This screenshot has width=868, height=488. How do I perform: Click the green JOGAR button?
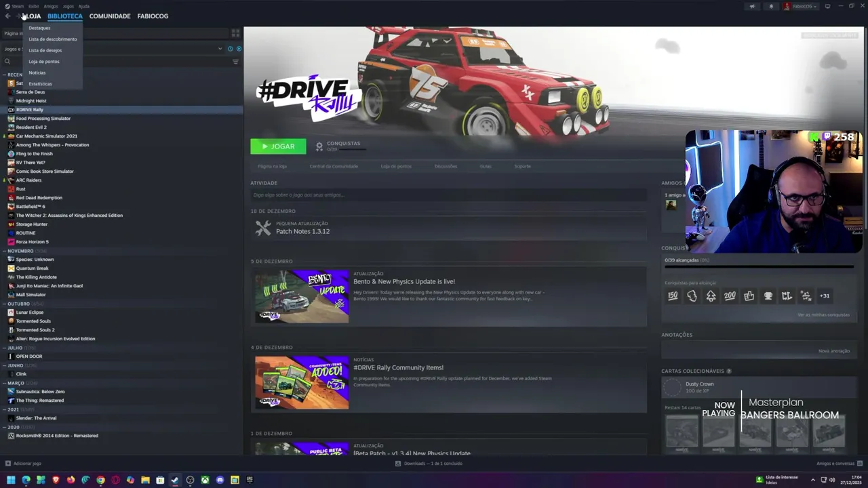[278, 146]
